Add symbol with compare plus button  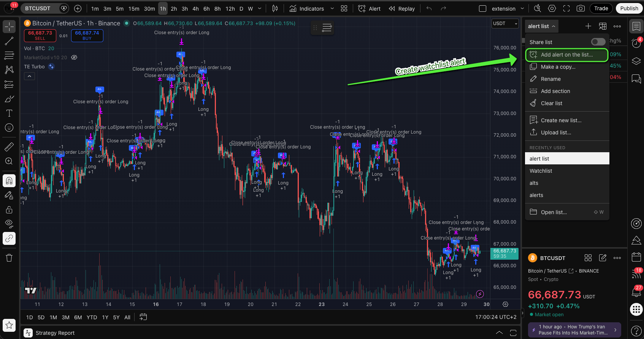coord(78,8)
